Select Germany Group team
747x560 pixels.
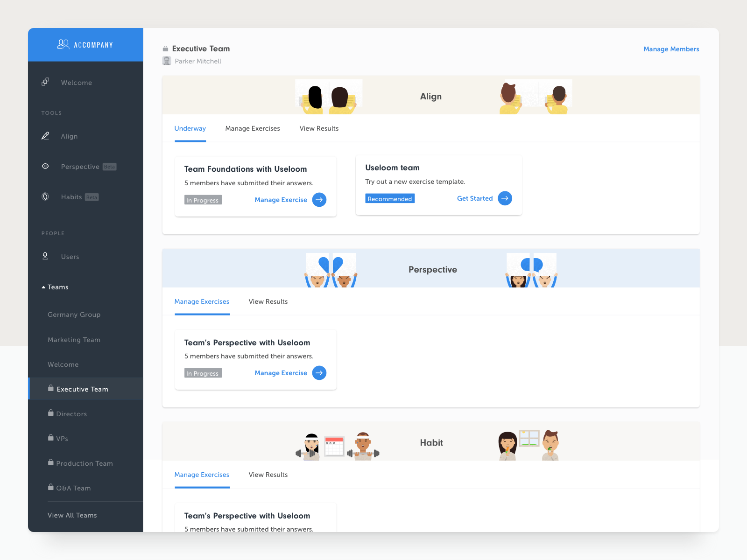(74, 315)
